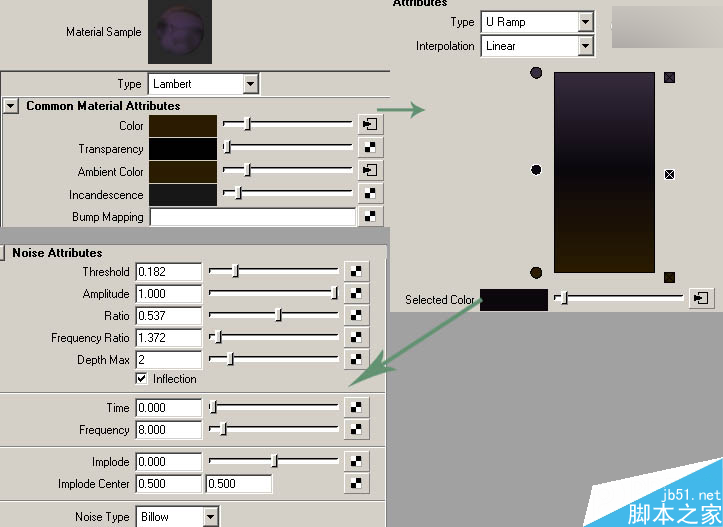Click the Ratio value field

[x=169, y=315]
